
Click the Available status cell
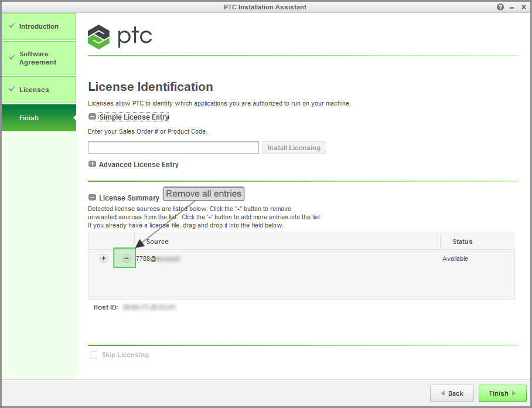point(455,259)
